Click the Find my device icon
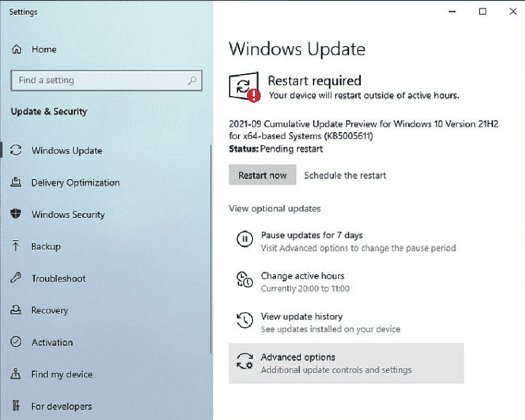Viewport: 525px width, 420px height. click(16, 374)
